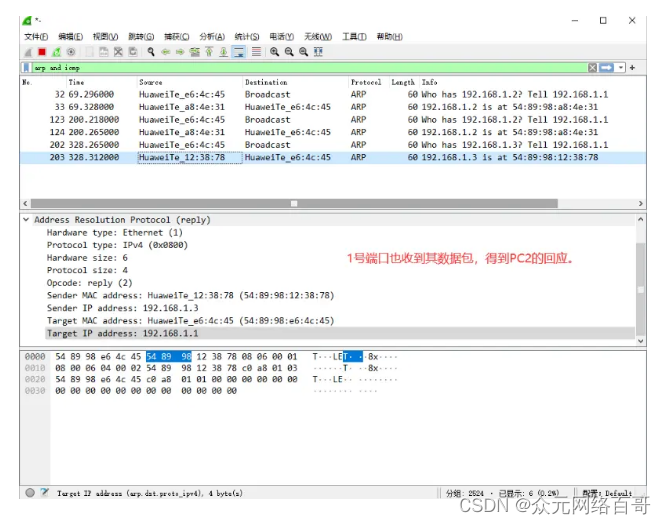Restart the current capture
666x524 pixels.
(56, 52)
